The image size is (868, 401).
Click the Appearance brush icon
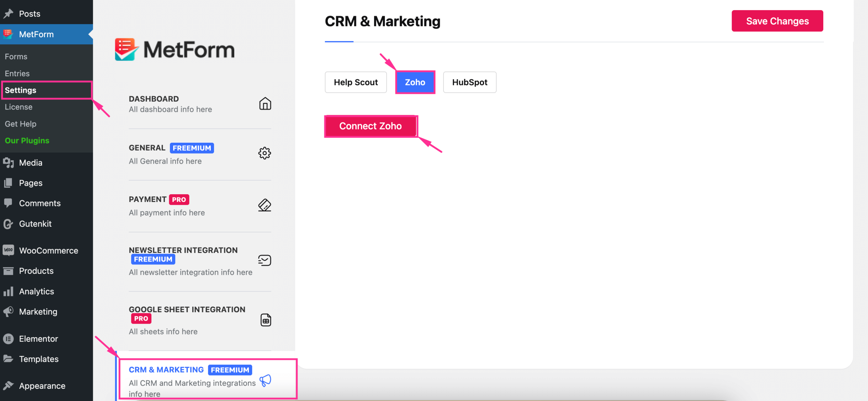pos(8,385)
